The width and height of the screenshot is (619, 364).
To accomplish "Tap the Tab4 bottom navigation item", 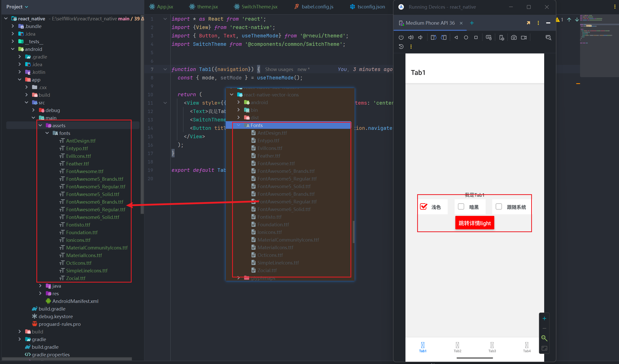I will [527, 347].
